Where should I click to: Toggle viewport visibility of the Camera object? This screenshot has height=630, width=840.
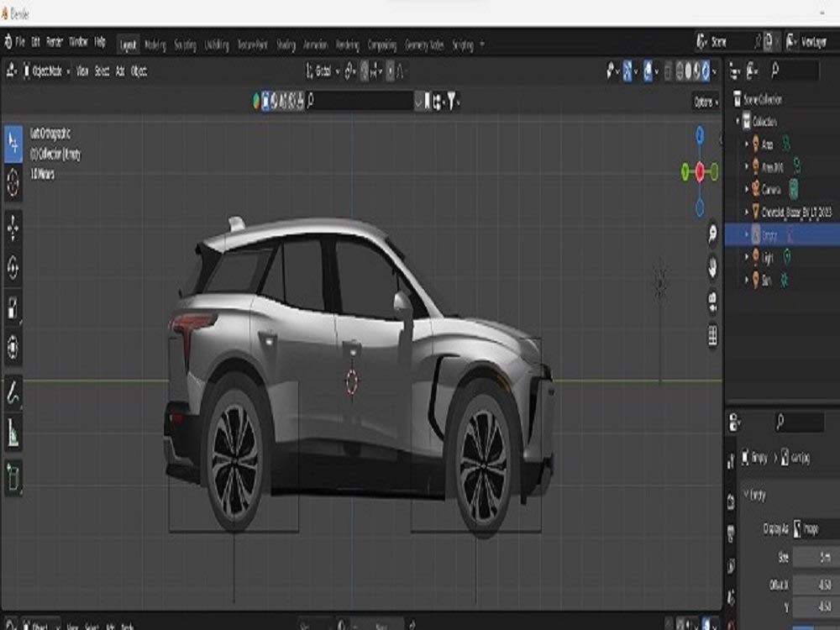click(793, 187)
